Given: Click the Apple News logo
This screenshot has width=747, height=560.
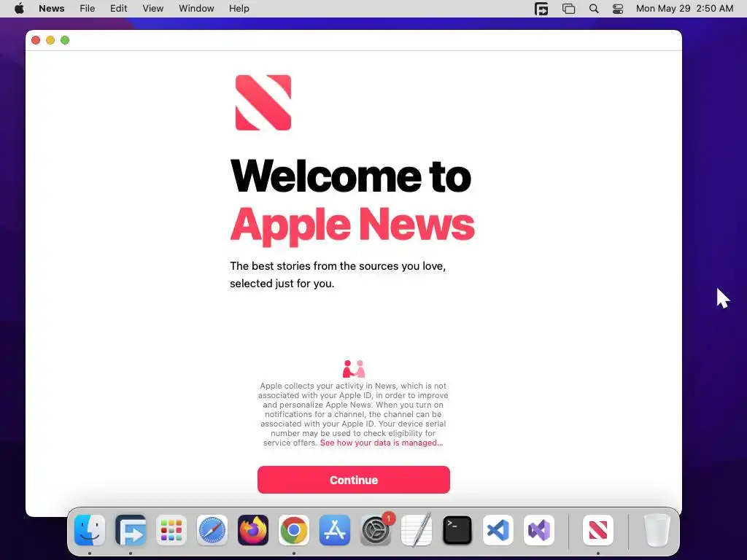Looking at the screenshot, I should click(263, 102).
